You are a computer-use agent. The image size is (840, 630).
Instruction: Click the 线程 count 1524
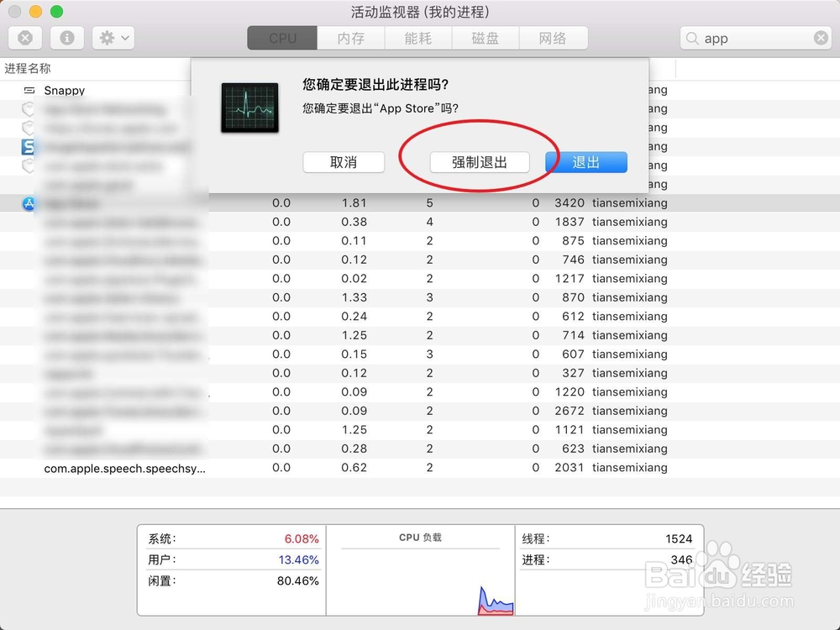point(679,539)
